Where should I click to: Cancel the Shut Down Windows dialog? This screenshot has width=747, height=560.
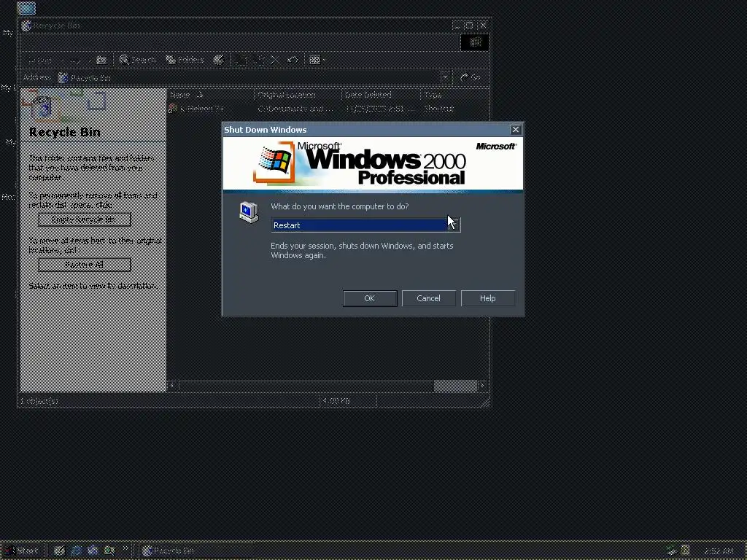(x=428, y=298)
